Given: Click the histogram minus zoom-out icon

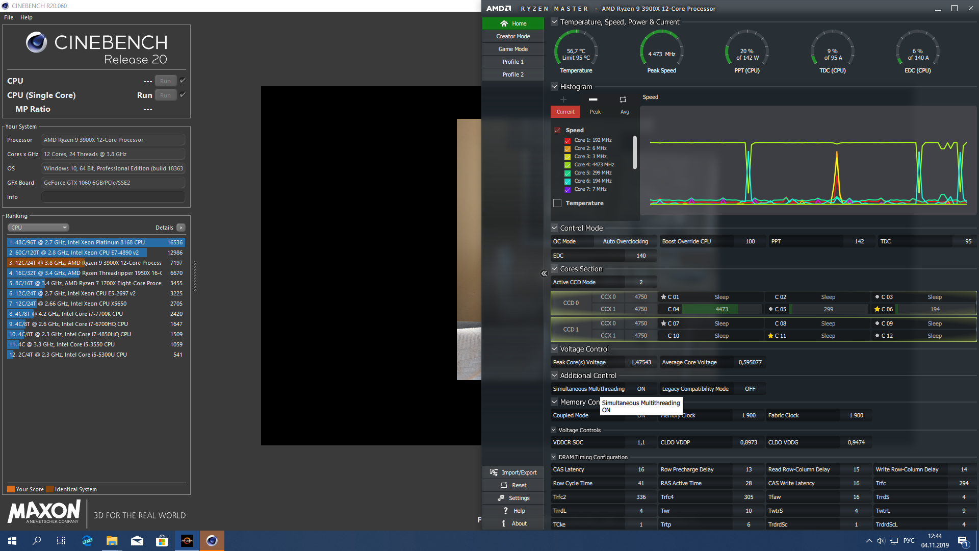Looking at the screenshot, I should tap(593, 99).
